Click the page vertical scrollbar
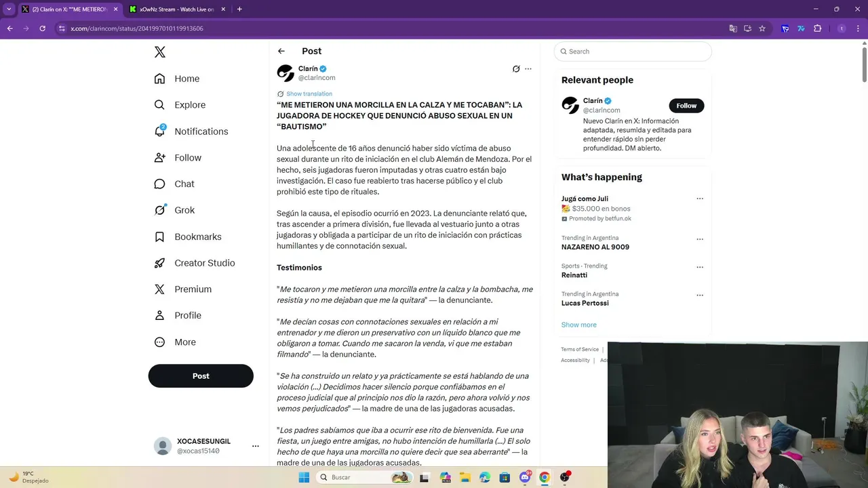Screen dimensions: 868x488 coord(864,64)
